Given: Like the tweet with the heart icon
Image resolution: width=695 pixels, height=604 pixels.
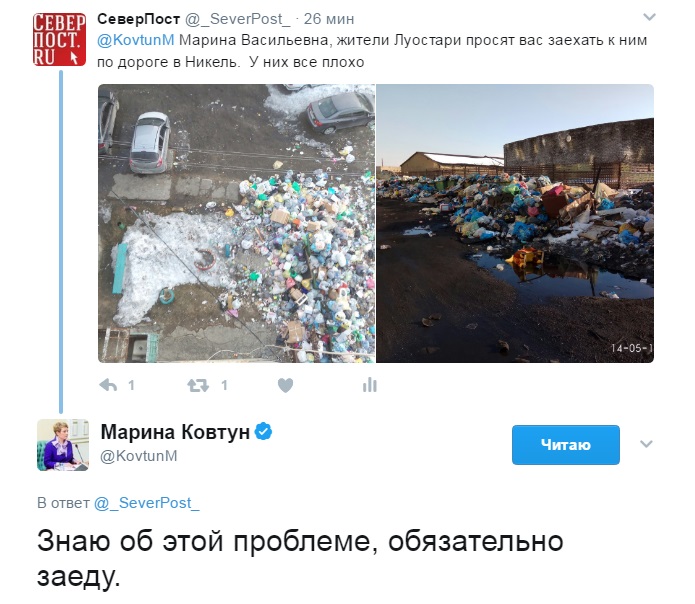Looking at the screenshot, I should (x=285, y=385).
